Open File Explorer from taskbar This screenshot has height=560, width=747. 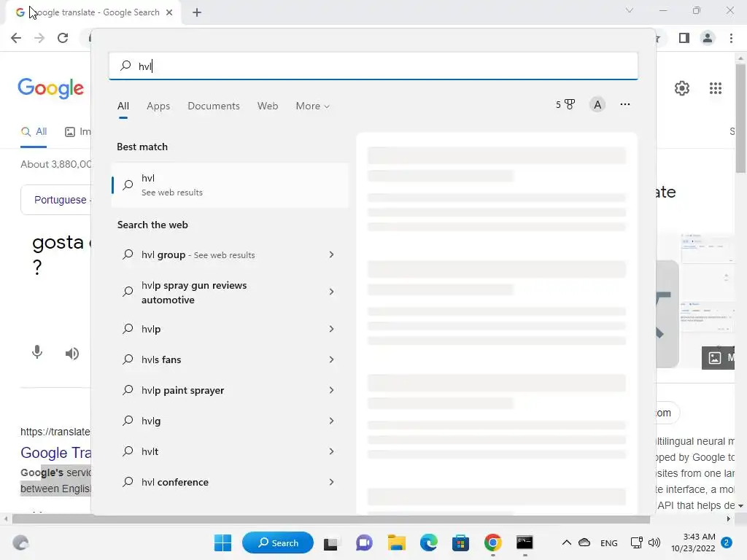tap(396, 542)
